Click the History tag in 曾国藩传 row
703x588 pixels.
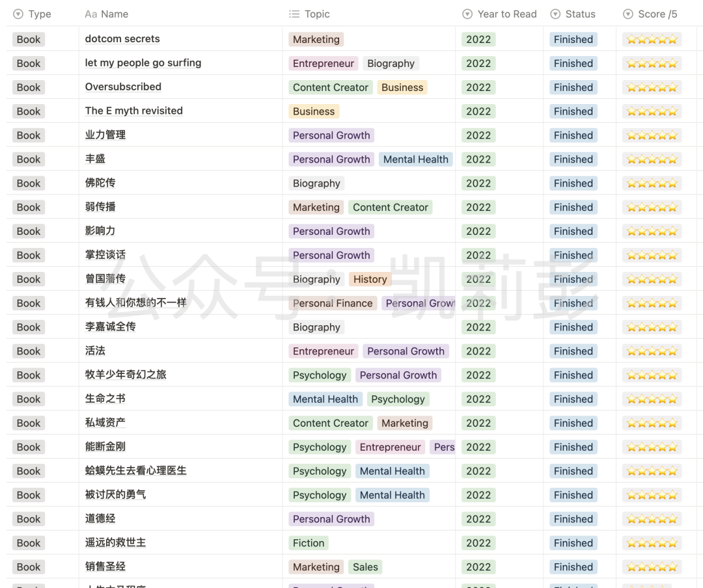[x=370, y=279]
